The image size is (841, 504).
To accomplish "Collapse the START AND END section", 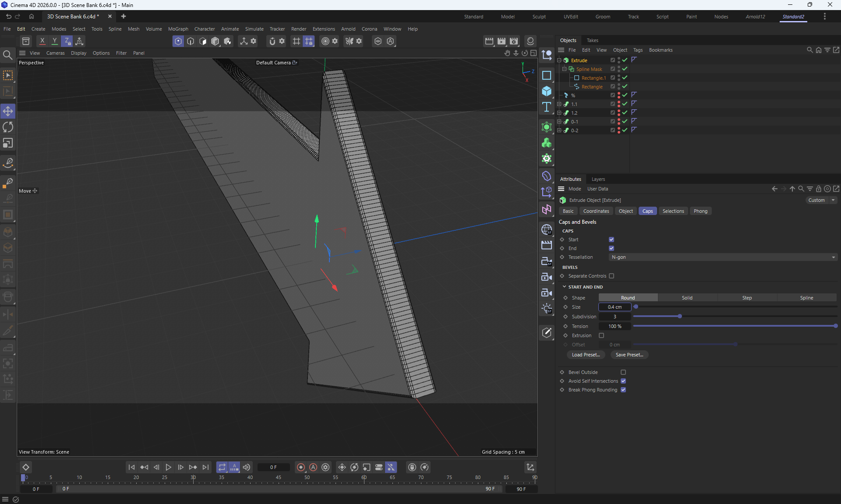I will (565, 287).
